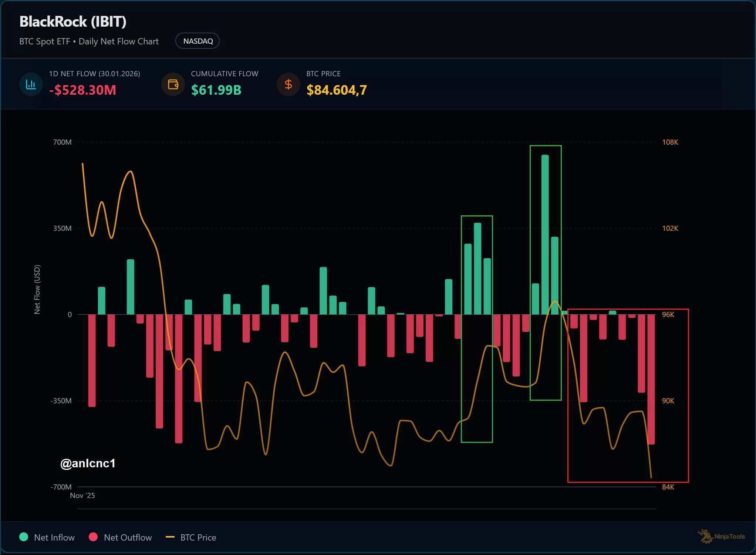Click the BlackRock (IBIT) title
756x555 pixels.
click(73, 21)
